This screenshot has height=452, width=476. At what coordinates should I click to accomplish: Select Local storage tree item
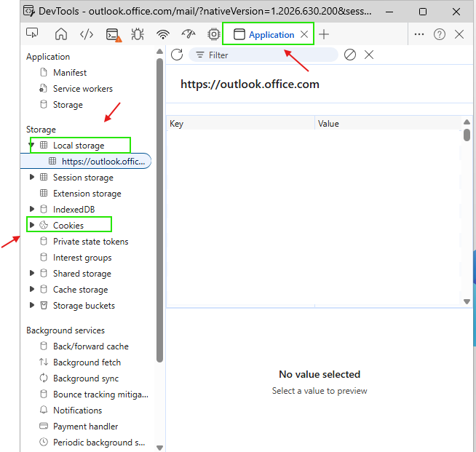(x=79, y=146)
